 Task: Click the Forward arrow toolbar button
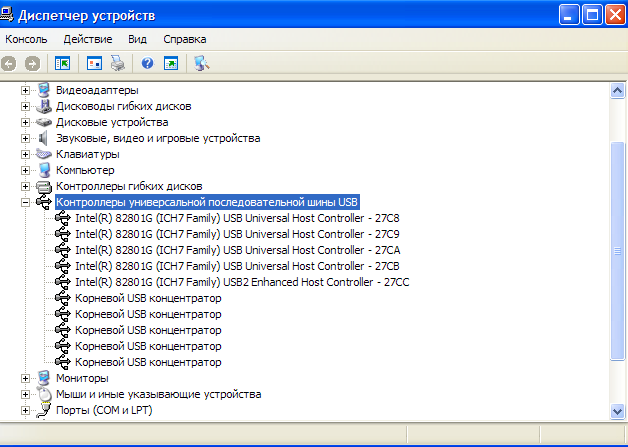[x=32, y=63]
